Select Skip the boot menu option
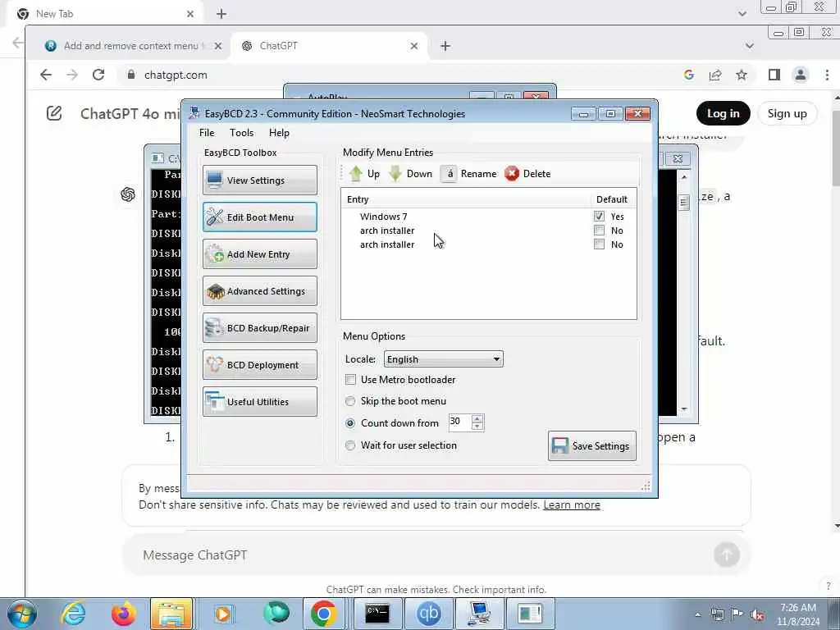This screenshot has width=840, height=630. click(350, 400)
